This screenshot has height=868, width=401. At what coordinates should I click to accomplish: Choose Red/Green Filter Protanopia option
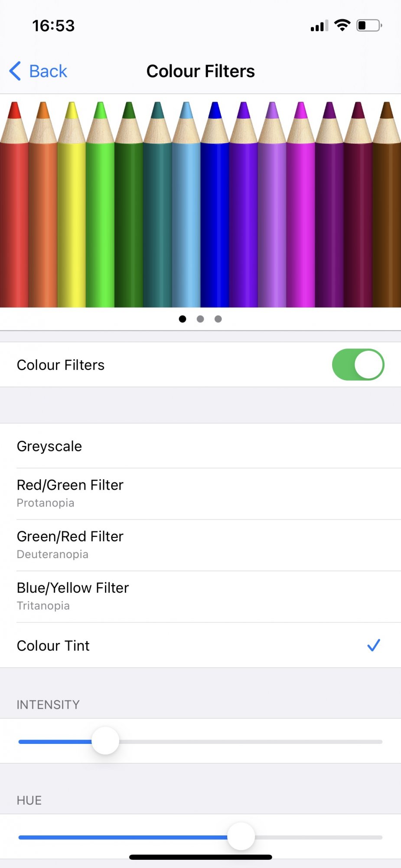[x=200, y=493]
